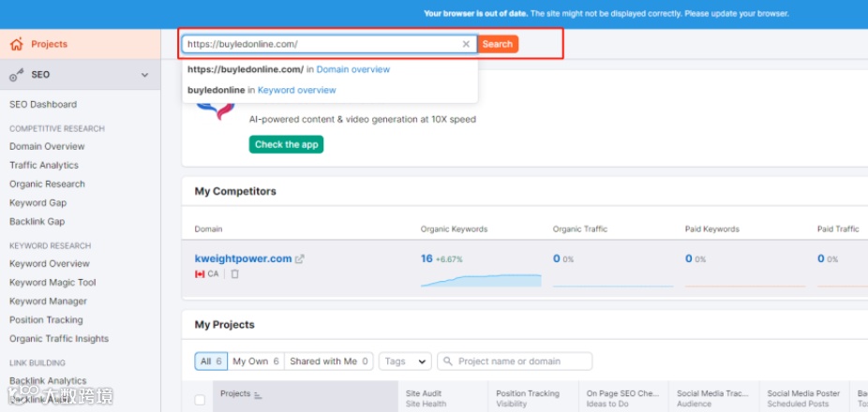Open Backlink Analytics in sidebar
The height and width of the screenshot is (412, 868).
point(48,381)
